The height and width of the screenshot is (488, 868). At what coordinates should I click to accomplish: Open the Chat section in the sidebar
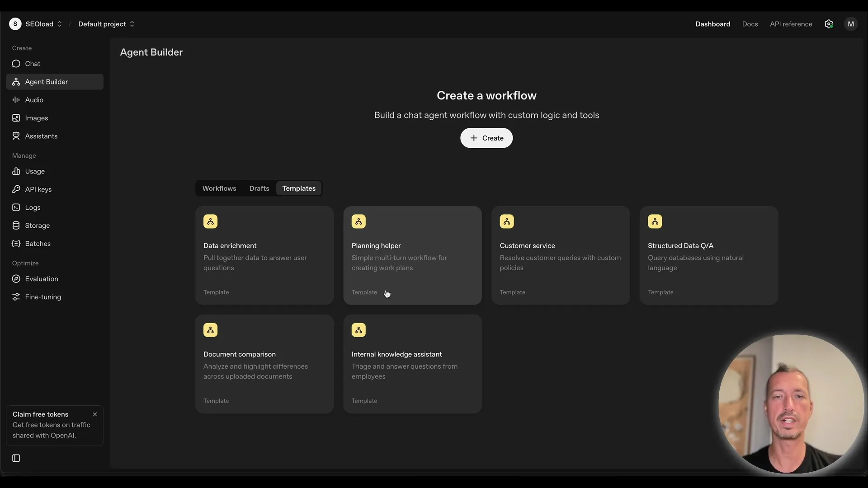click(x=32, y=63)
